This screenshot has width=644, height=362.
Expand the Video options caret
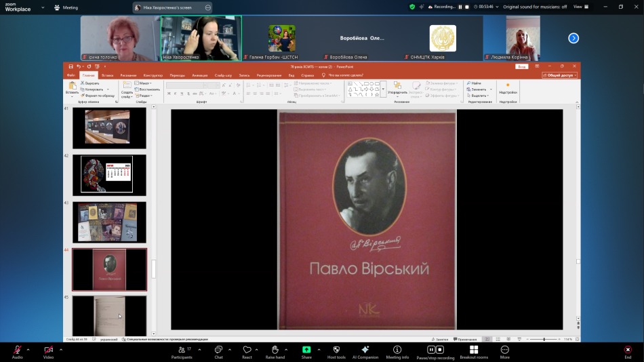[x=61, y=350]
